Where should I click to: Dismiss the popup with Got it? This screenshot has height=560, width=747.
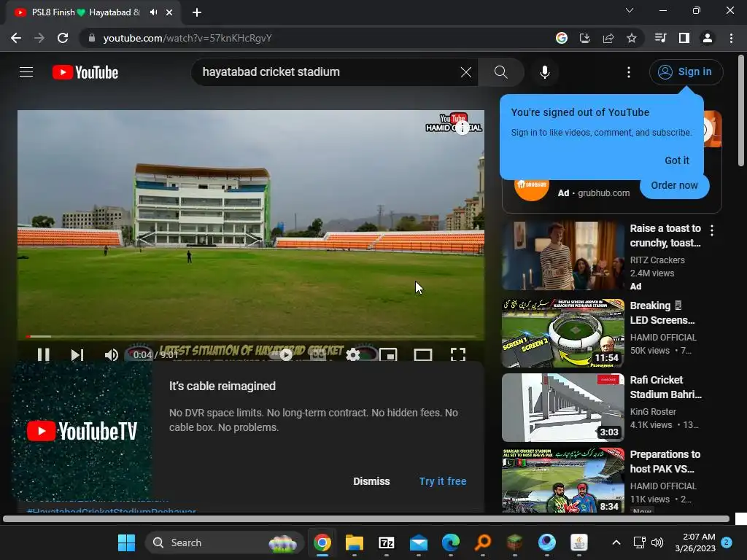(676, 160)
